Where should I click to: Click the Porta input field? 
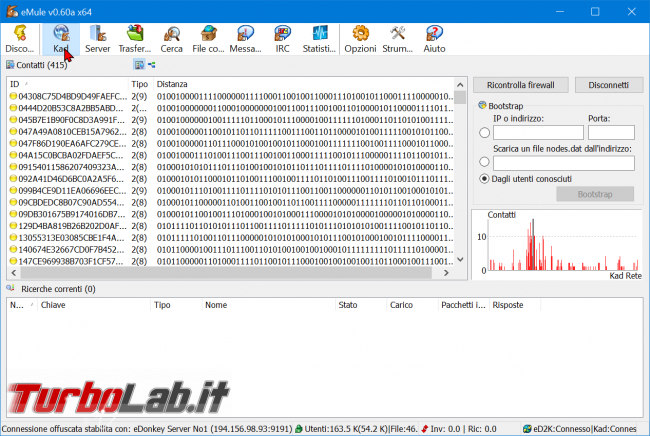(x=611, y=133)
